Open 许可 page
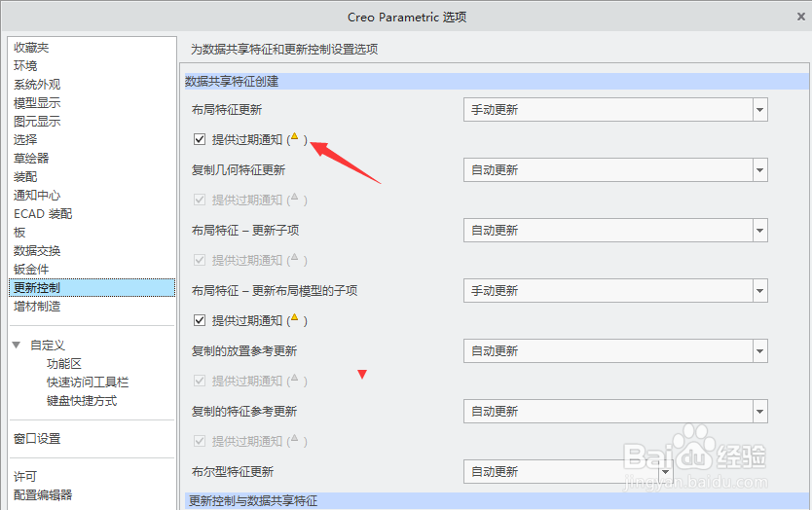This screenshot has width=812, height=510. click(x=25, y=476)
